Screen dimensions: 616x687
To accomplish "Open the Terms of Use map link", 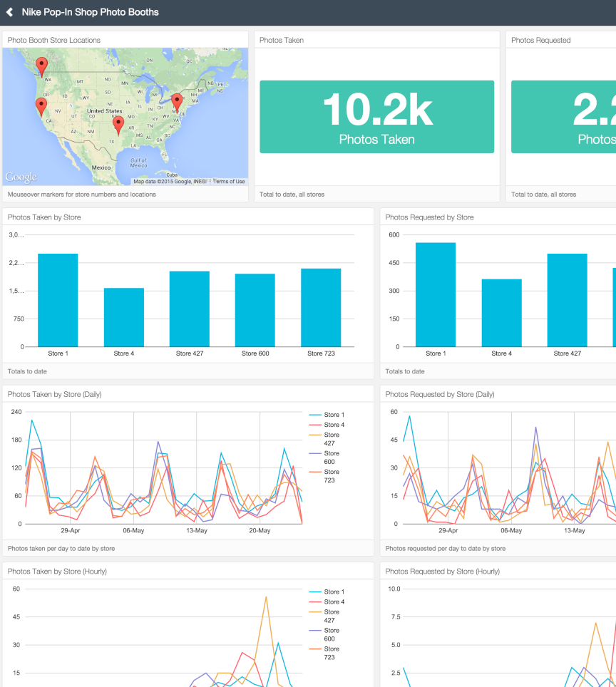I will pyautogui.click(x=229, y=182).
